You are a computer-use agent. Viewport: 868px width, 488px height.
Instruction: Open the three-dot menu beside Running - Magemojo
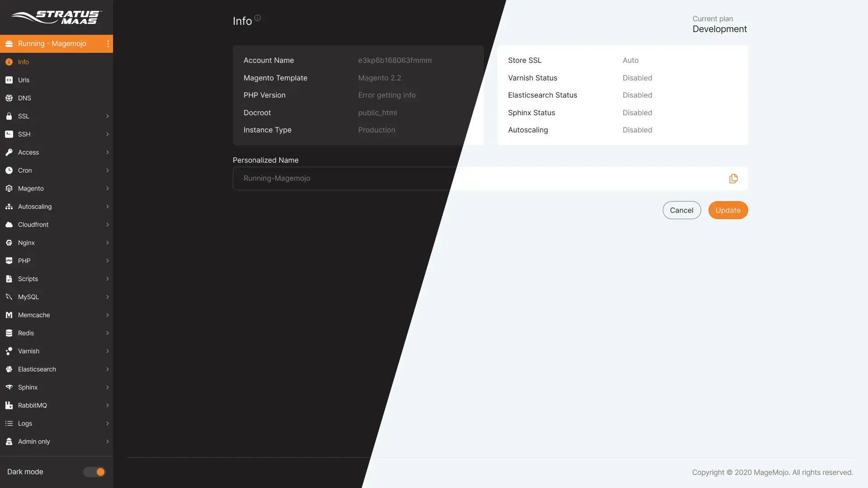108,44
